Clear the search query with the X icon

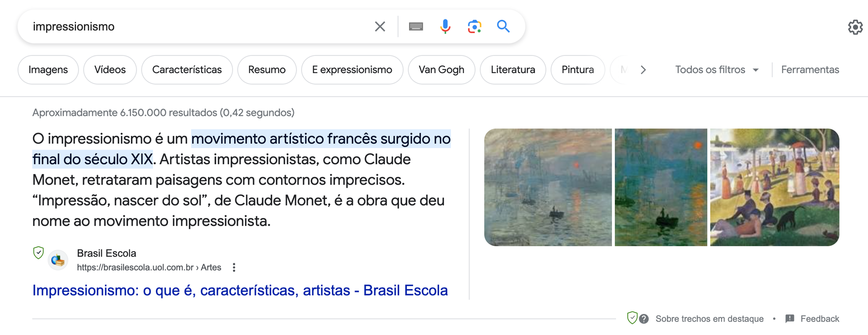pyautogui.click(x=380, y=26)
